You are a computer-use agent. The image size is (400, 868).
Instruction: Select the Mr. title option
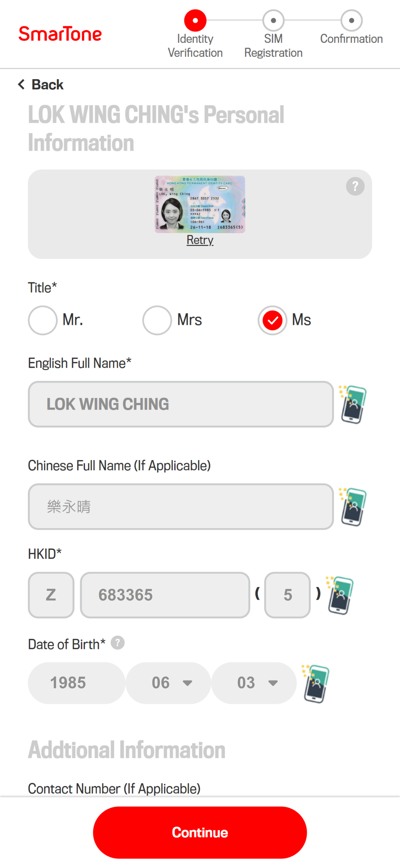43,320
